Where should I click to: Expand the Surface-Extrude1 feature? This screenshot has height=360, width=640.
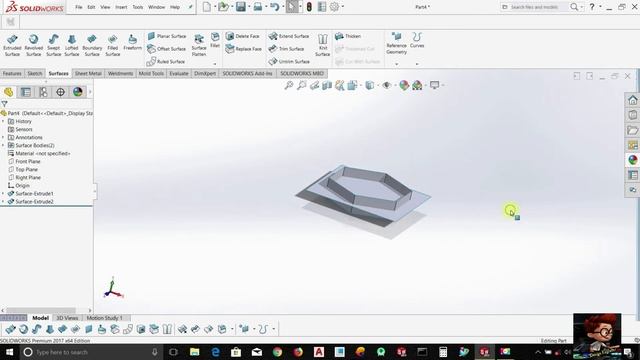(x=3, y=193)
